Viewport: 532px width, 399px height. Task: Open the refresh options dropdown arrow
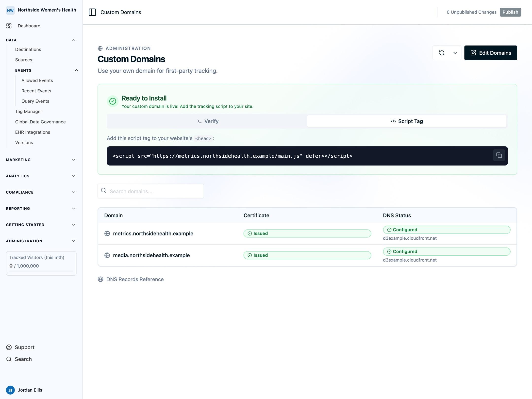tap(455, 53)
